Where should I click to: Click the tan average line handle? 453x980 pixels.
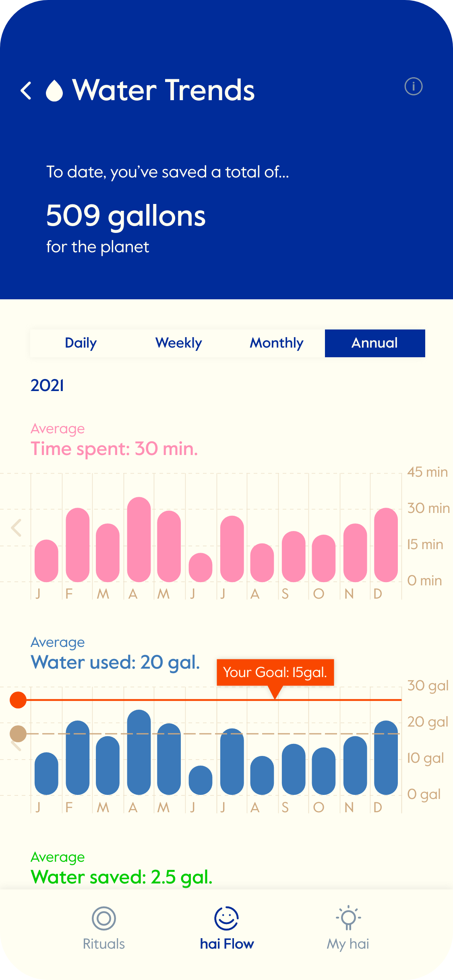coord(18,734)
